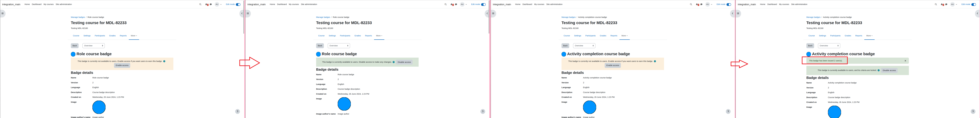Click blue badge image in Role badge Disable-access details

pyautogui.click(x=344, y=104)
